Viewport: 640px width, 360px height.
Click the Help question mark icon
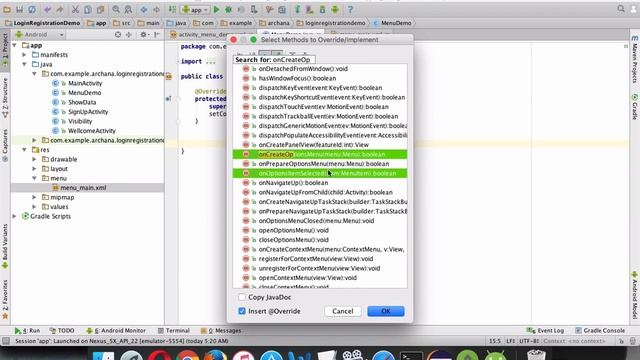tap(350, 9)
